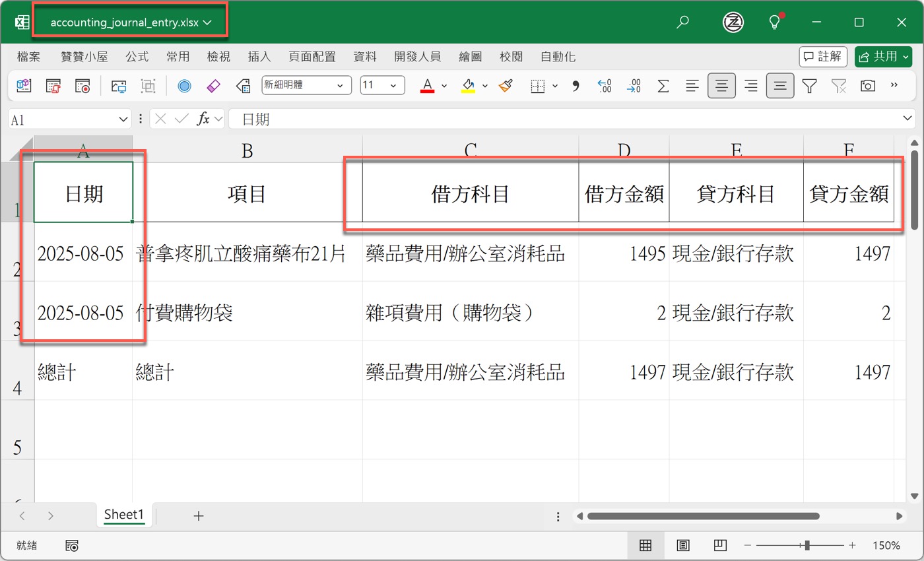Toggle middle vertical alignment
Viewport: 924px width, 561px height.
coord(780,85)
